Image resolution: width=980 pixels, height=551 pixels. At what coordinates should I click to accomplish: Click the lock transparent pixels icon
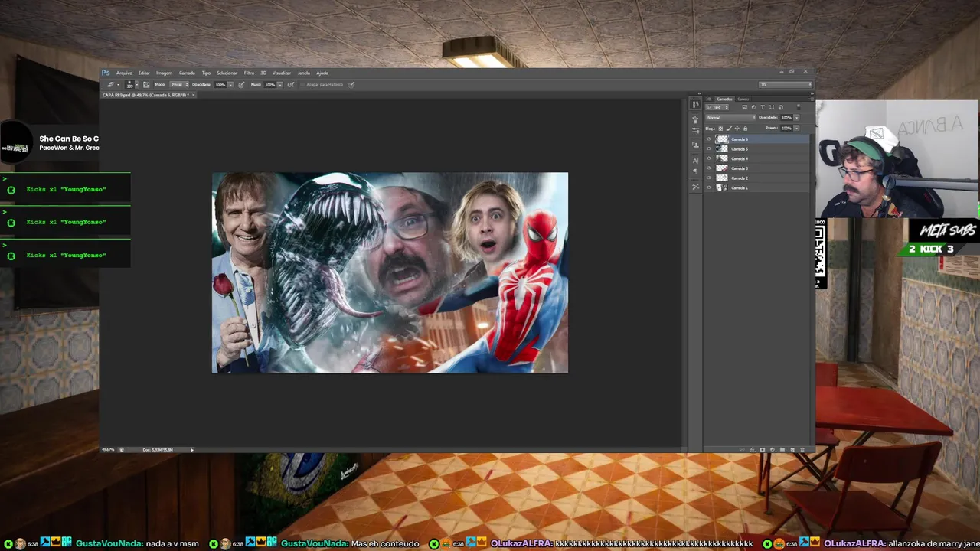720,129
